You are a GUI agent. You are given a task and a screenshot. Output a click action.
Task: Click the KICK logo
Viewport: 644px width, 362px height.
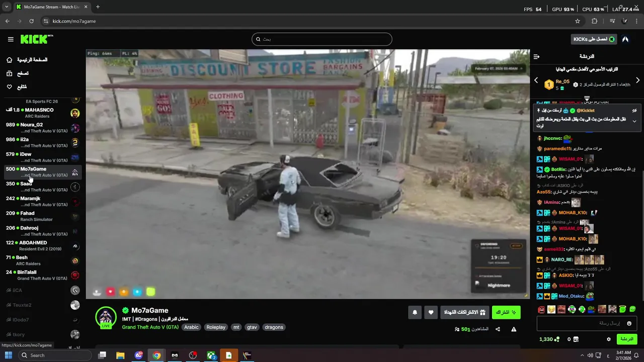coord(37,39)
